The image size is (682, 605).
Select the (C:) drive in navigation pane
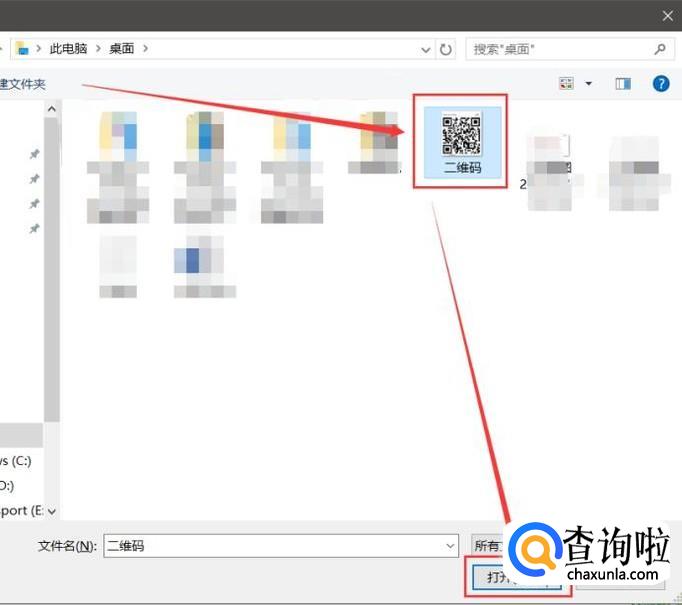point(16,461)
